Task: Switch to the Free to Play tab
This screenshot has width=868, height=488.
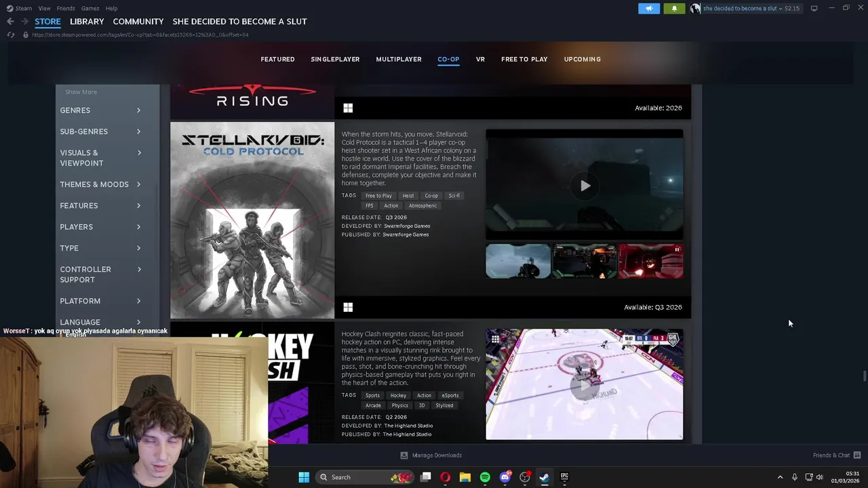Action: 524,59
